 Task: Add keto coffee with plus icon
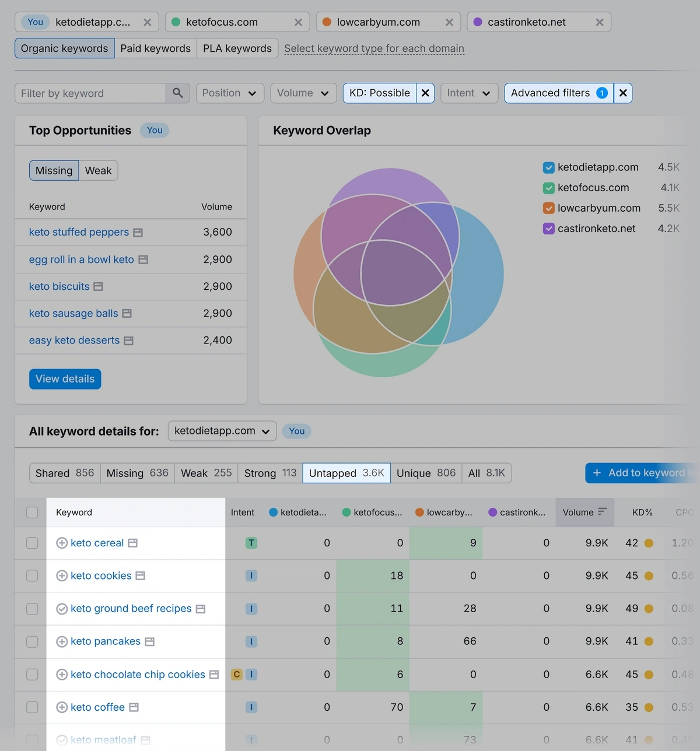(62, 707)
